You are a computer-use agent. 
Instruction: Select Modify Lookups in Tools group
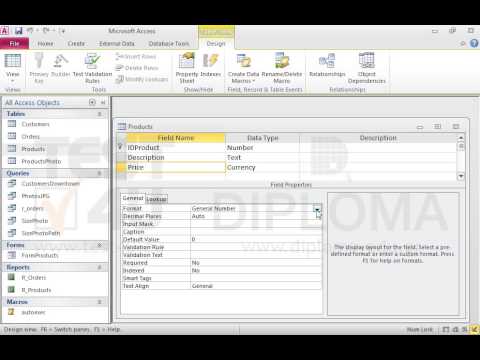(142, 79)
